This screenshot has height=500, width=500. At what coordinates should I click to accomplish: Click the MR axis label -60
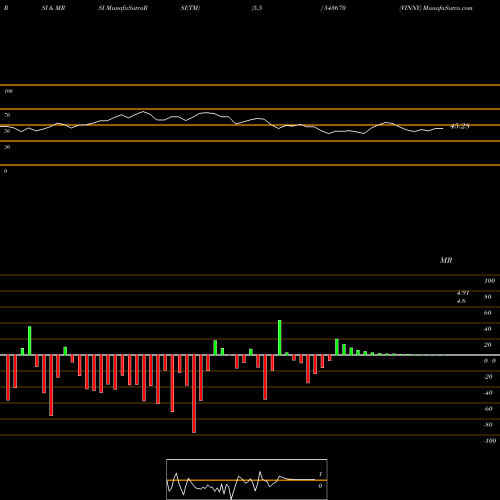tap(488, 409)
